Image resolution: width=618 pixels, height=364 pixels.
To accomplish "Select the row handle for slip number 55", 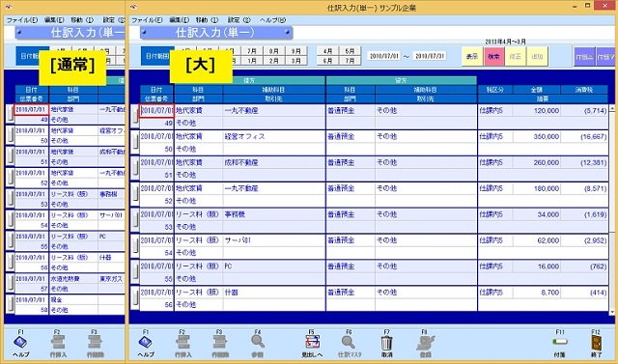I will 134,272.
